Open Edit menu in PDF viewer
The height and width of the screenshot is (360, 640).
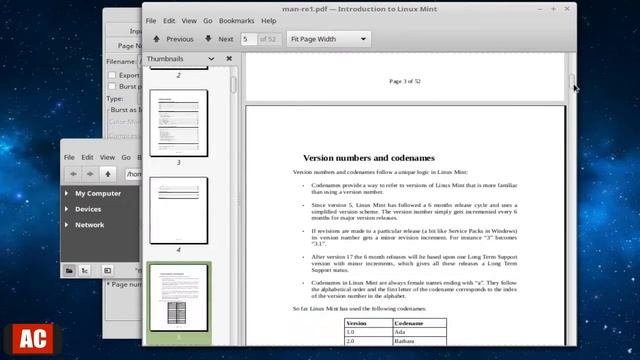(x=169, y=21)
